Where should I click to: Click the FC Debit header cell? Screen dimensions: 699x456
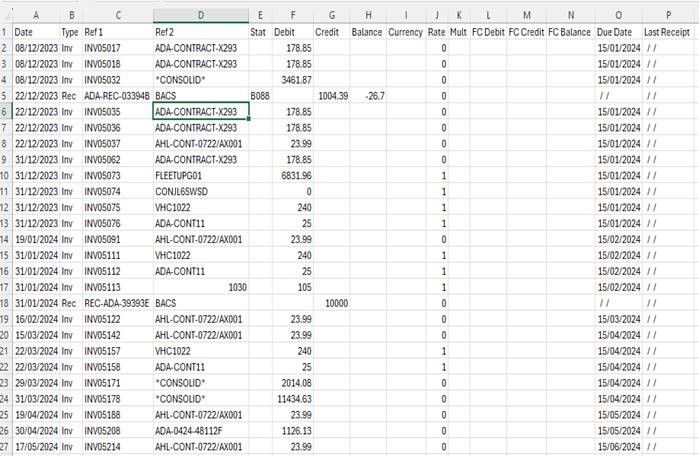click(488, 32)
